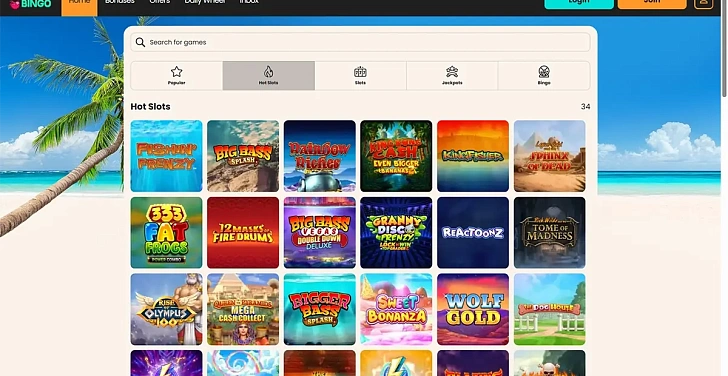
Task: Open Big Bass Vegas Double Down Deluxe
Action: 319,233
